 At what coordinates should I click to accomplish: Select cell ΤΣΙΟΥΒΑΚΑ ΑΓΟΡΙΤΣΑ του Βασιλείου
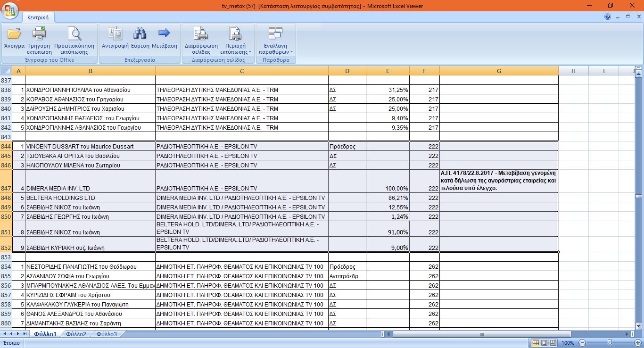coord(90,156)
